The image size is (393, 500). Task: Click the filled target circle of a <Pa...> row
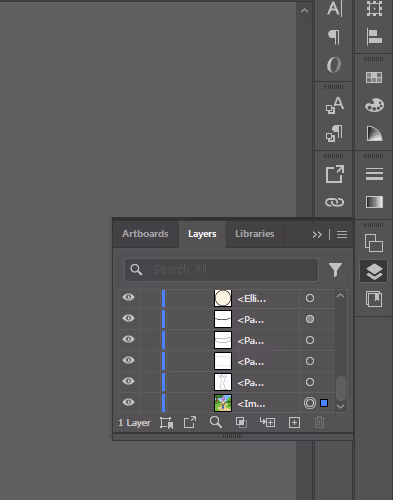[x=310, y=319]
